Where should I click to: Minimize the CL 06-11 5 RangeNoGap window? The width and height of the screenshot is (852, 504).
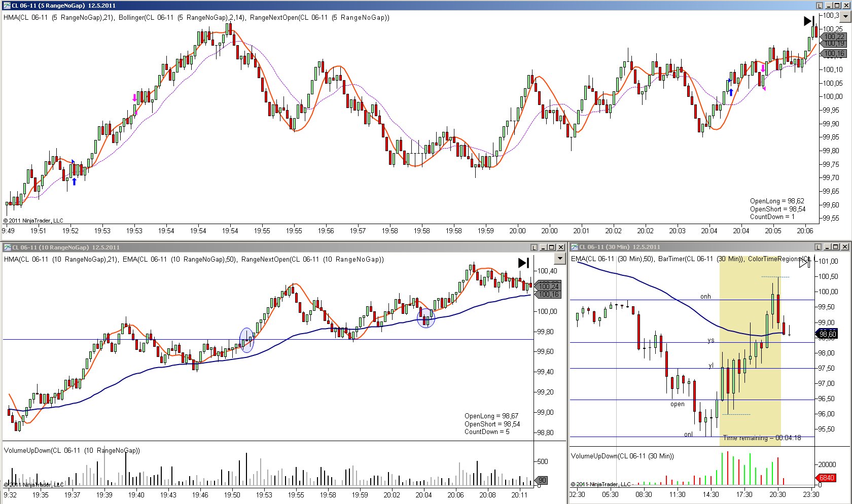point(829,6)
